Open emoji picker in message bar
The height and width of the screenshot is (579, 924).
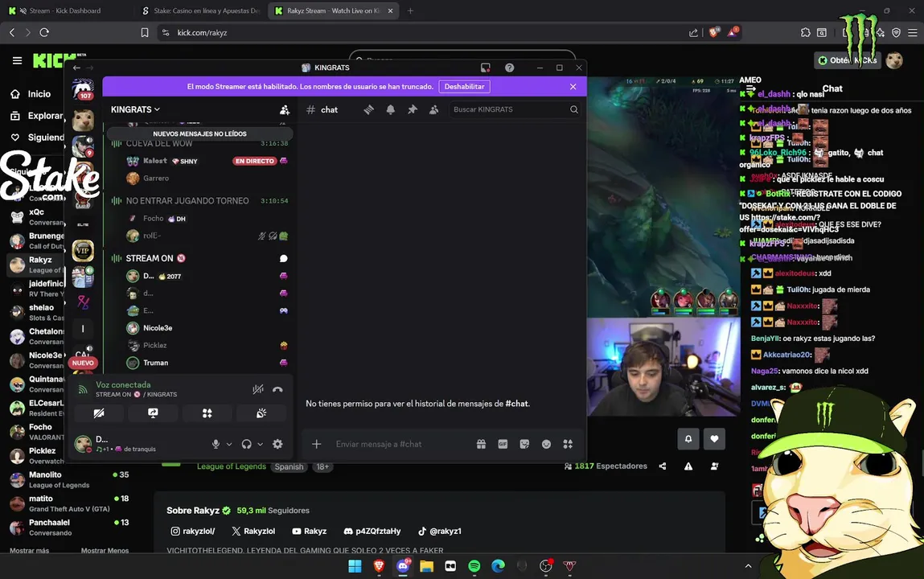tap(546, 444)
